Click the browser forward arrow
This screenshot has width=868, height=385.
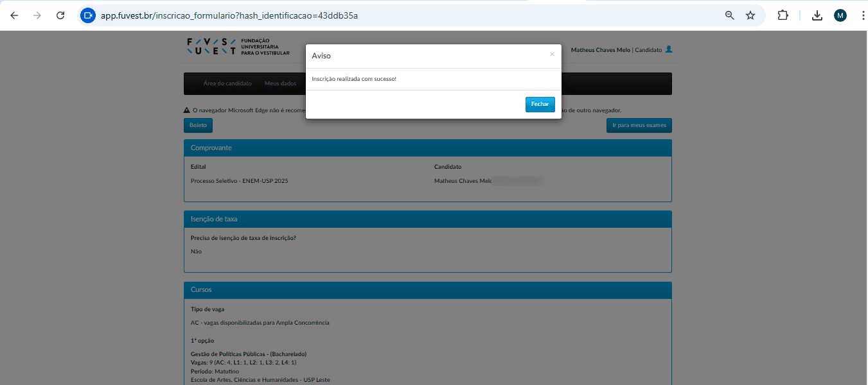point(37,15)
